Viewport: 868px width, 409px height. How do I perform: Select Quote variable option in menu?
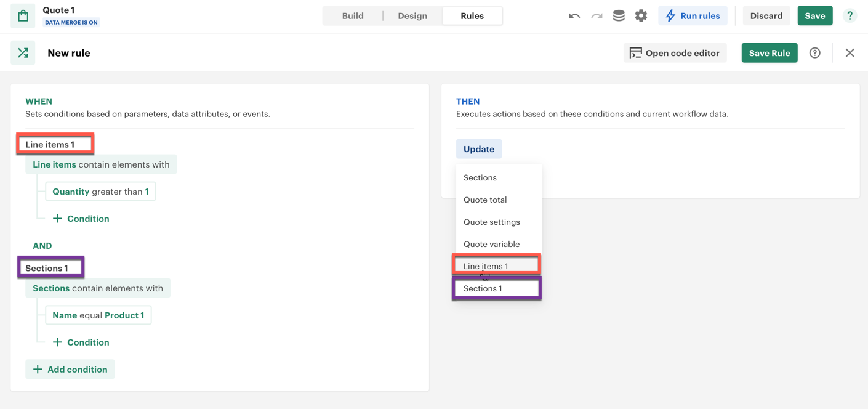491,244
